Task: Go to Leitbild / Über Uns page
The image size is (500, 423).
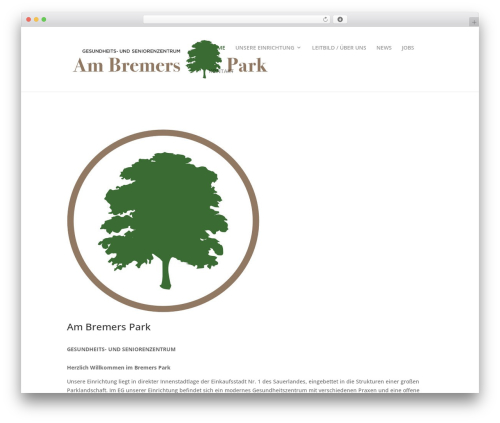Action: tap(339, 48)
